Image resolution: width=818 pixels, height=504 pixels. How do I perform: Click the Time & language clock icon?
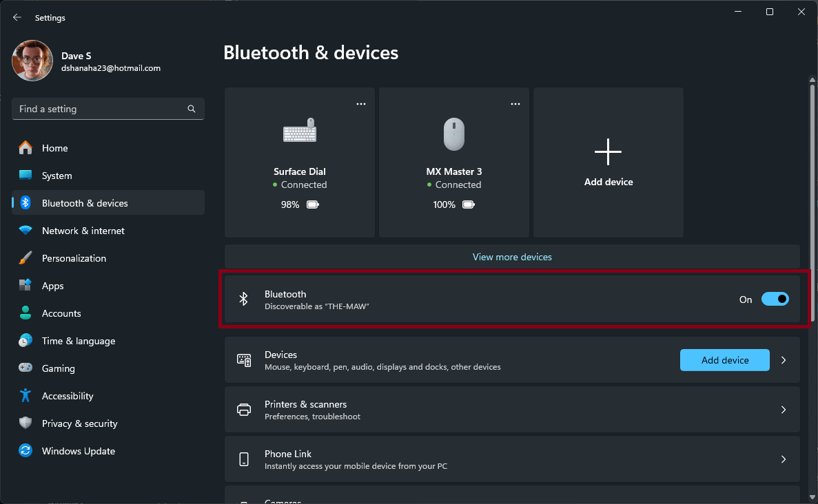(25, 341)
